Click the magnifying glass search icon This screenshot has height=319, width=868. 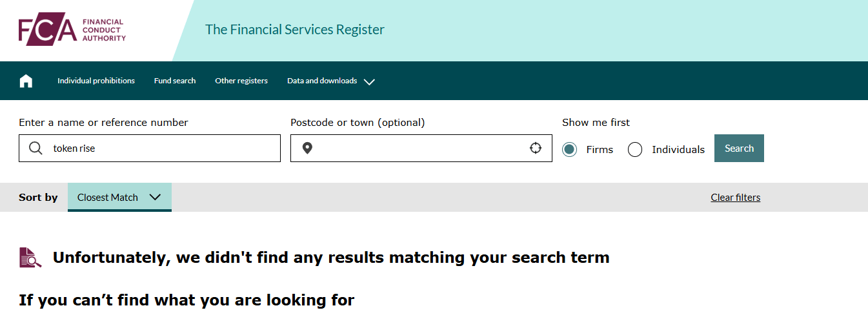36,148
